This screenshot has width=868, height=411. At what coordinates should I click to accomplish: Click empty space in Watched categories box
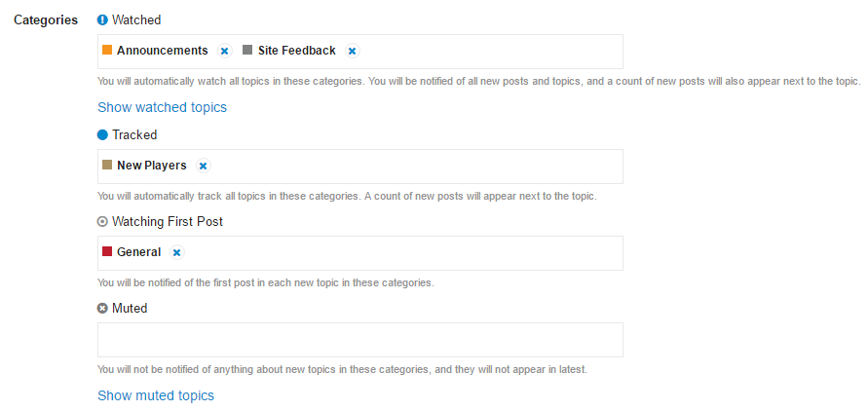click(x=490, y=52)
